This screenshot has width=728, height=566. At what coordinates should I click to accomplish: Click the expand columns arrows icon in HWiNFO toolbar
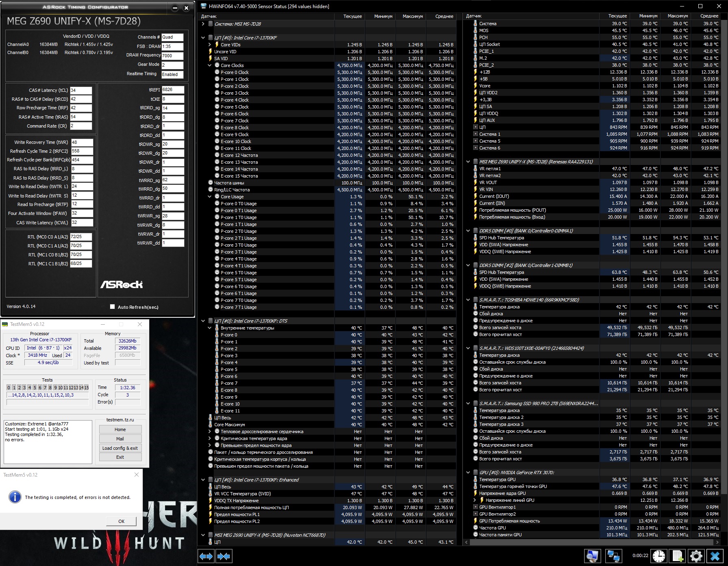(x=206, y=556)
